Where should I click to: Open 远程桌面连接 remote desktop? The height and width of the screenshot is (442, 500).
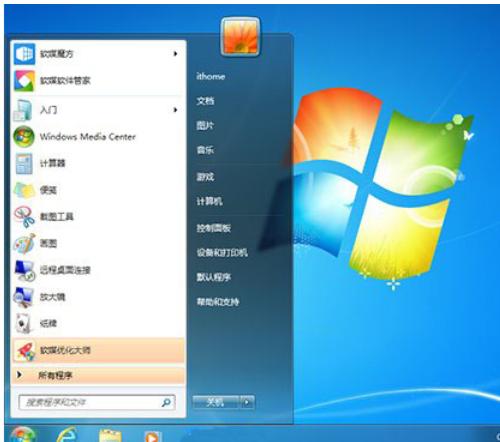click(x=98, y=270)
